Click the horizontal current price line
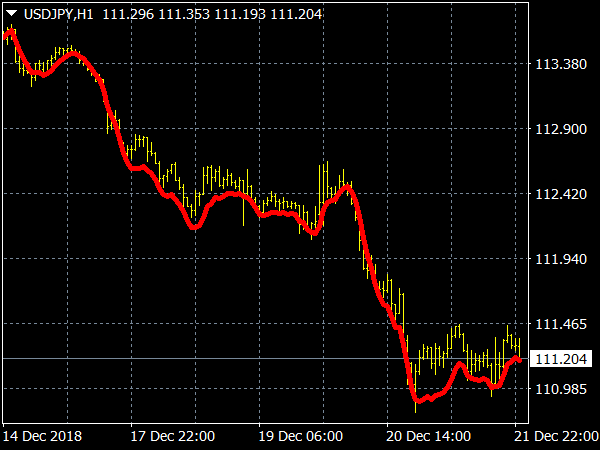This screenshot has height=450, width=600. click(250, 358)
